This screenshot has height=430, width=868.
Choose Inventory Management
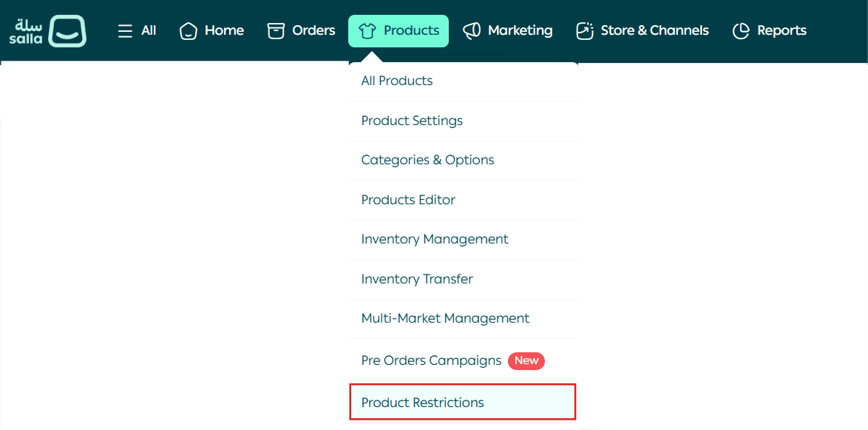pos(435,239)
